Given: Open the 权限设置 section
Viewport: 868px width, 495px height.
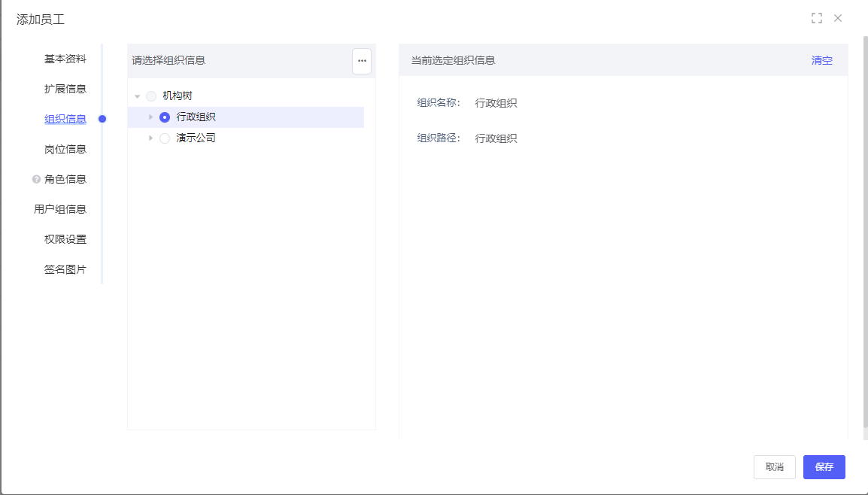Looking at the screenshot, I should click(65, 239).
